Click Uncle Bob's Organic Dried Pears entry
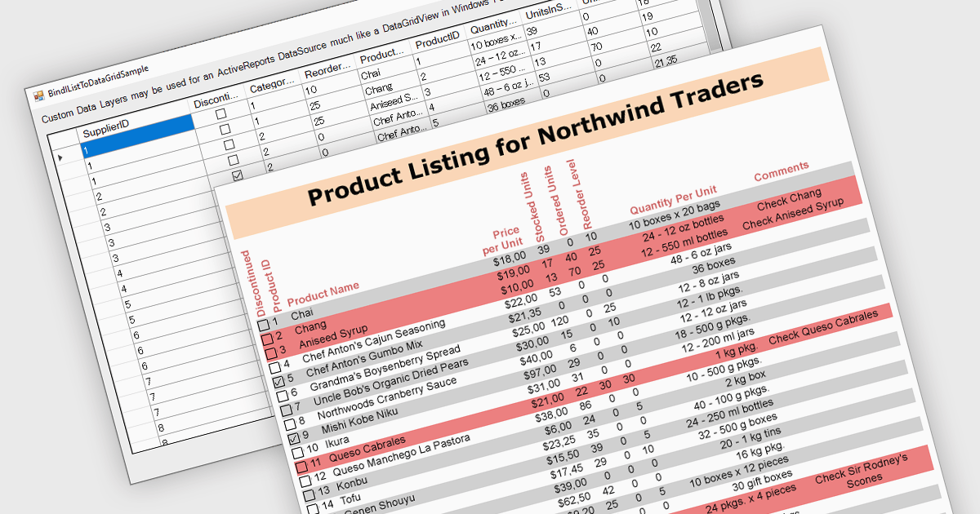 (x=391, y=379)
